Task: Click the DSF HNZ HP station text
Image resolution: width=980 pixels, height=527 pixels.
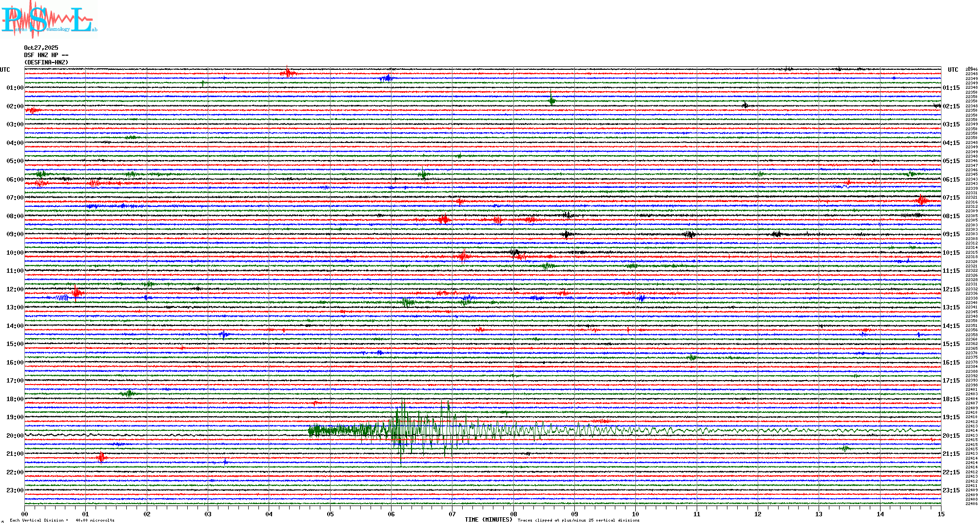Action: pos(46,55)
